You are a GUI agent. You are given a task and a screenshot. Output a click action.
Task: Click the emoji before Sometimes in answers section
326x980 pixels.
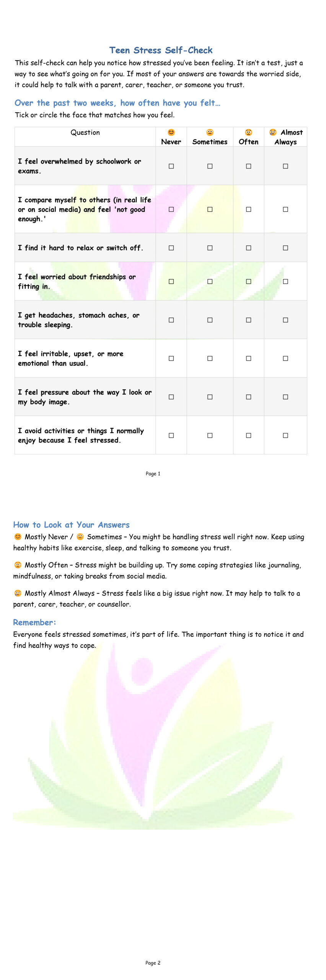click(x=80, y=537)
